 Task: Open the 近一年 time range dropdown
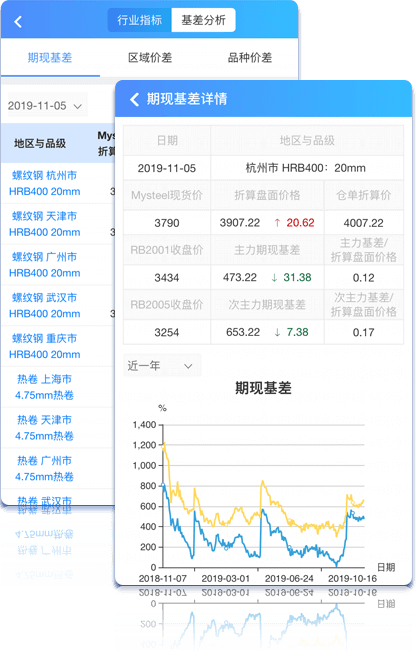(x=162, y=366)
